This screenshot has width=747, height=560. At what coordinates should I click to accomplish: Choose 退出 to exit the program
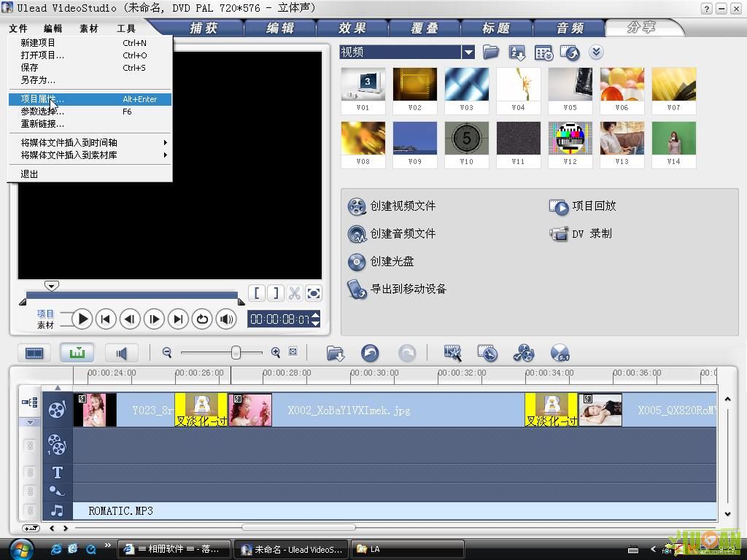[90, 174]
